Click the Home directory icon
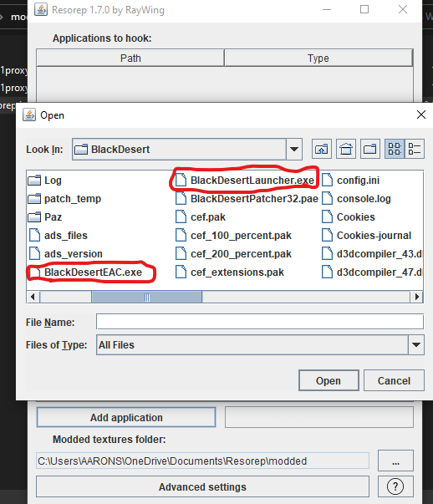This screenshot has height=504, width=433. click(x=346, y=149)
